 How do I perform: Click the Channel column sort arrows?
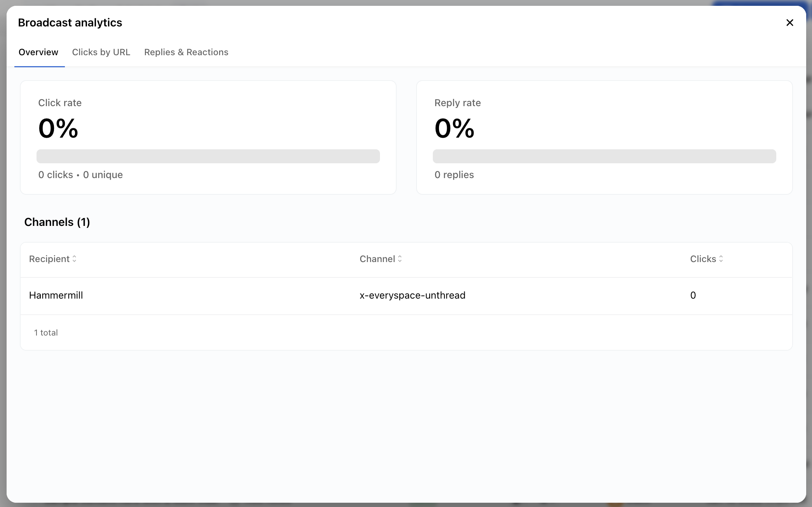click(400, 259)
